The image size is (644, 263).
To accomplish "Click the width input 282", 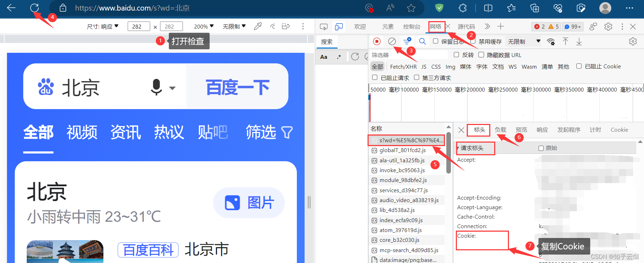I will pyautogui.click(x=139, y=26).
